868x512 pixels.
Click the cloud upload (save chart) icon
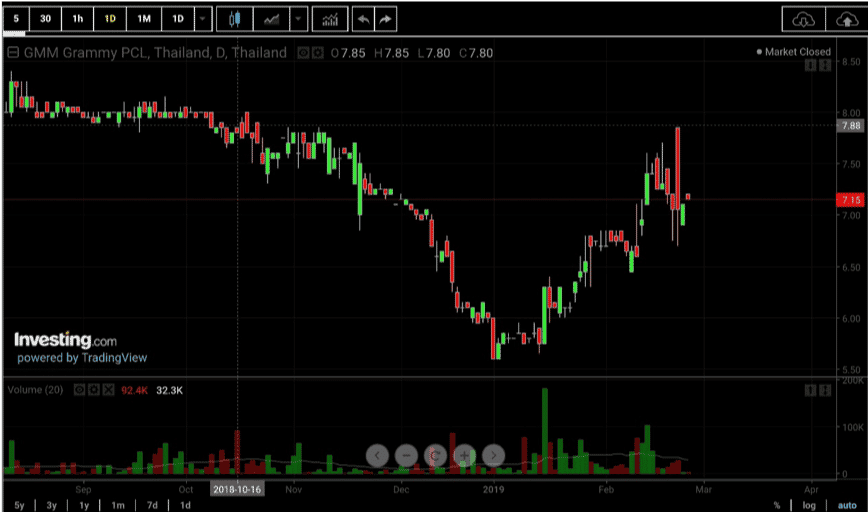point(846,19)
